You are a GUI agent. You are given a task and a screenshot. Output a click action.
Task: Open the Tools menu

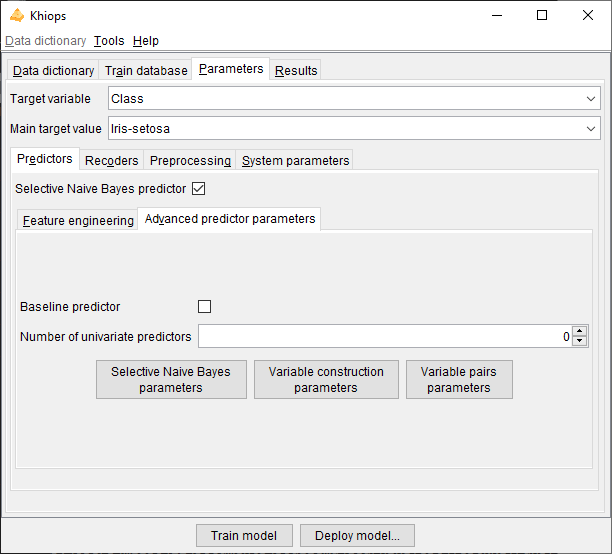click(x=109, y=41)
